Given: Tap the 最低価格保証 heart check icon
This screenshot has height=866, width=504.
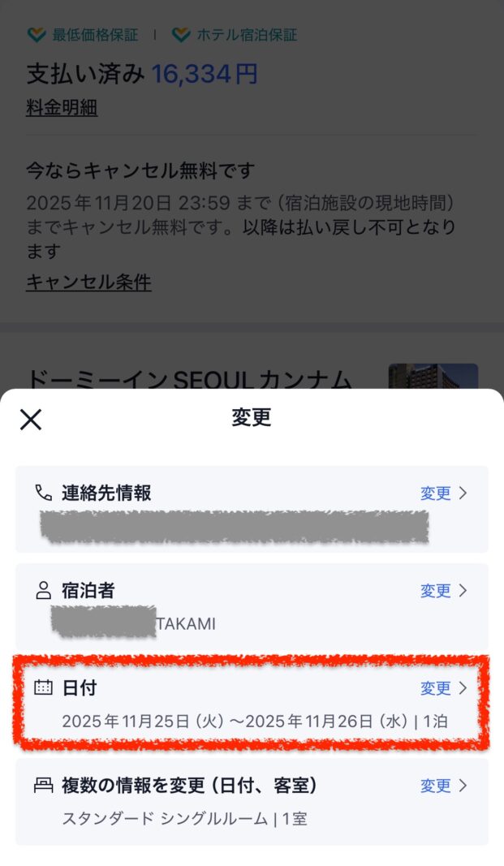Looking at the screenshot, I should (37, 36).
